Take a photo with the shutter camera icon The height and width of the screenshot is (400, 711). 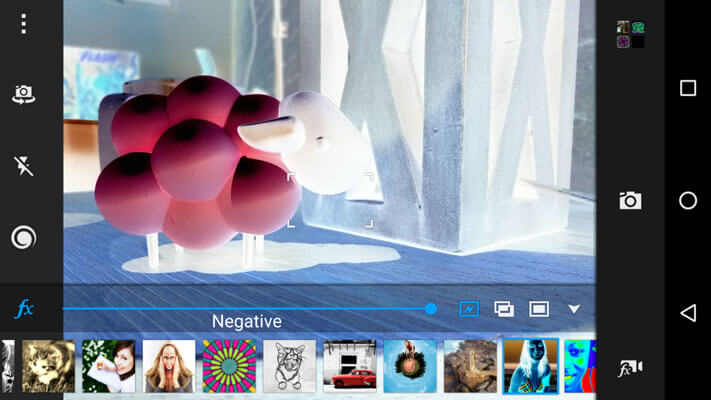[x=630, y=200]
